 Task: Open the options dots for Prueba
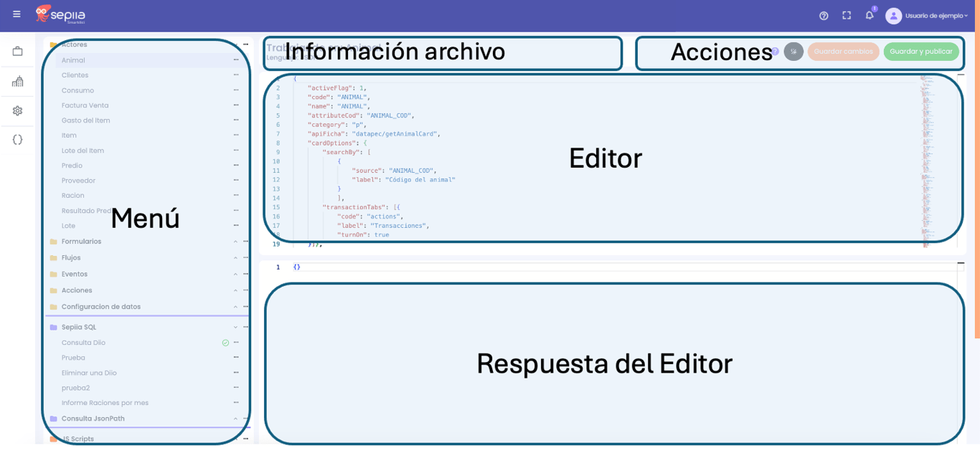[236, 358]
